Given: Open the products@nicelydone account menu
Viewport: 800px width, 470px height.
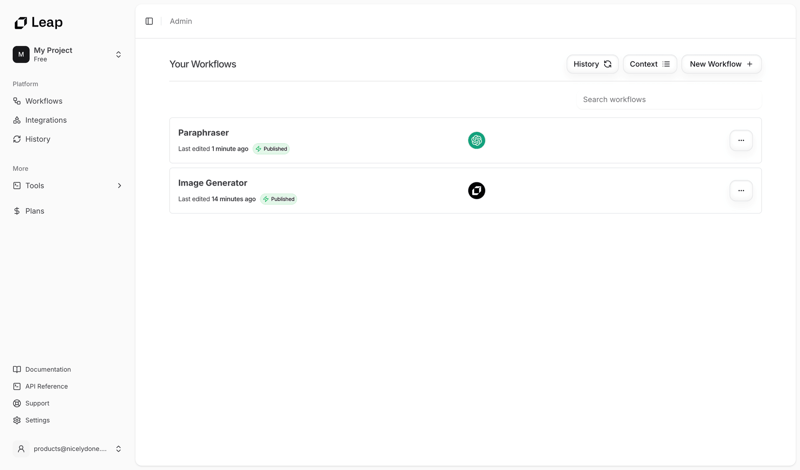Looking at the screenshot, I should pyautogui.click(x=67, y=449).
